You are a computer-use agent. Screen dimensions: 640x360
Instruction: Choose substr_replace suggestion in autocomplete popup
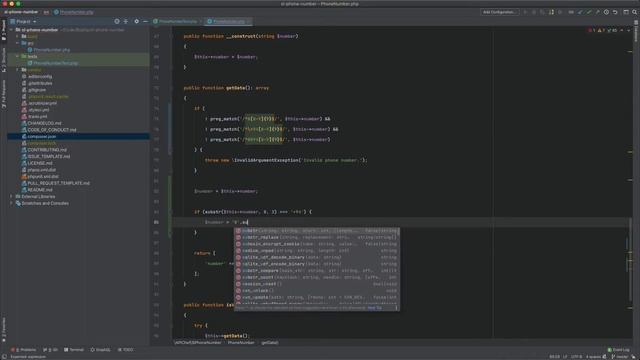click(317, 238)
